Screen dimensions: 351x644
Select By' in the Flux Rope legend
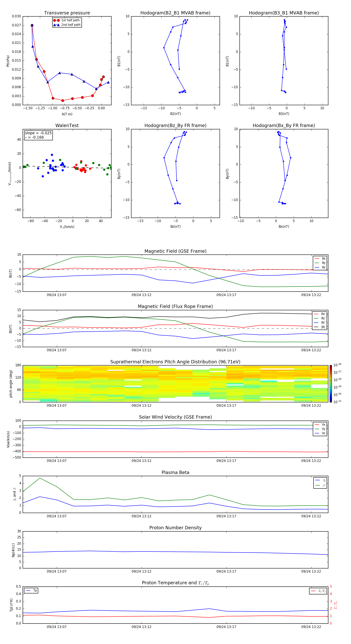320,318
